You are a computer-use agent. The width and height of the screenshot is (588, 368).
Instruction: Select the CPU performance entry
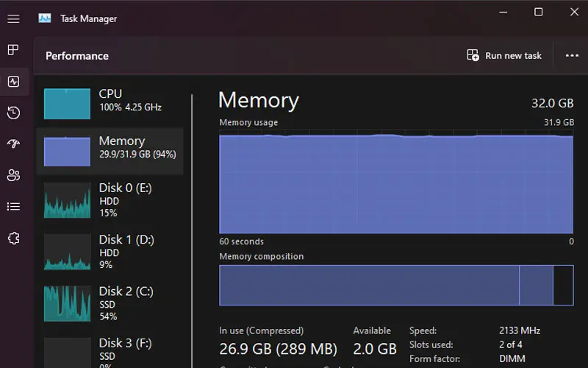(x=110, y=104)
